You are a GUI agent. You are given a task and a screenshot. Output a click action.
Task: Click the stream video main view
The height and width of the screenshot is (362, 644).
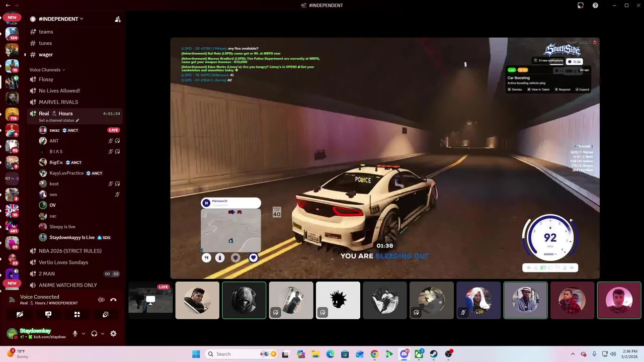(x=385, y=158)
